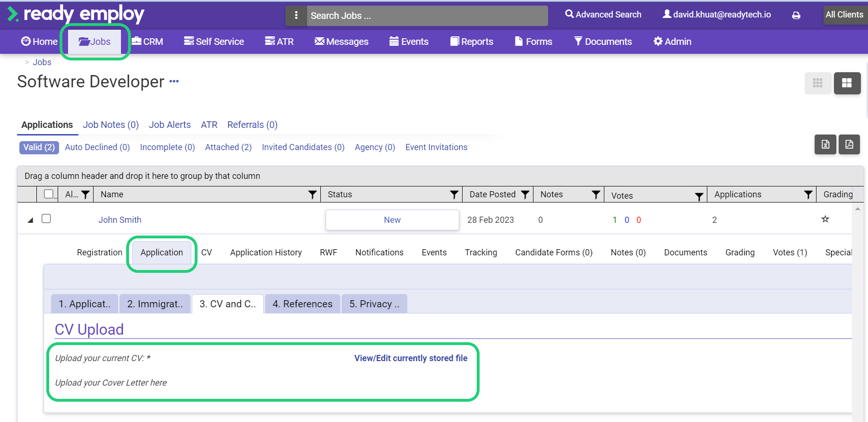Open the All Clients selector
This screenshot has width=868, height=422.
(844, 15)
